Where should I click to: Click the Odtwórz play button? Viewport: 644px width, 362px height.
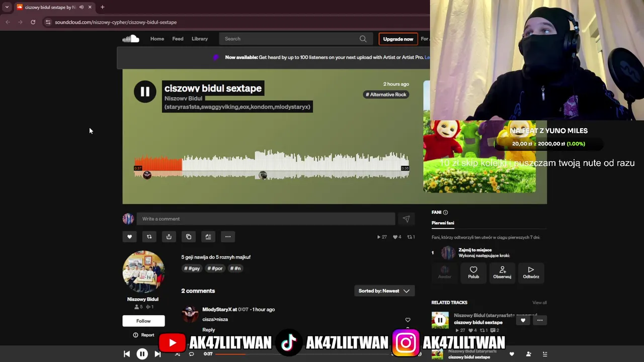click(531, 273)
